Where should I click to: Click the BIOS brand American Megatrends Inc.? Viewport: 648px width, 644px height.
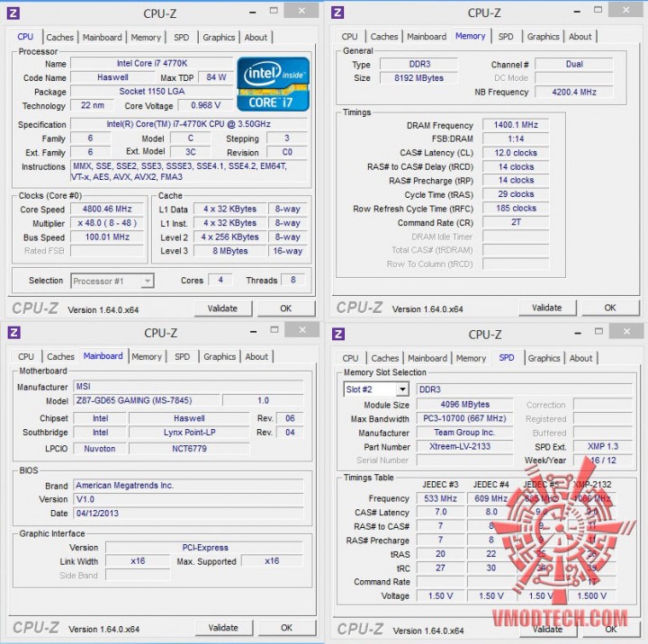(x=188, y=486)
